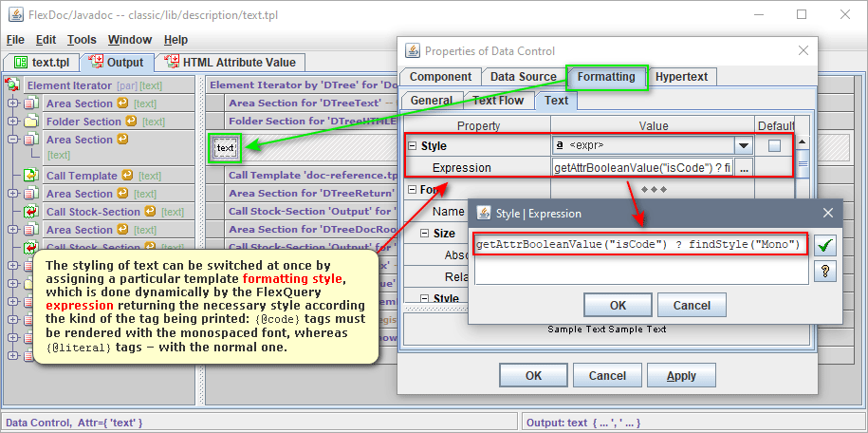The image size is (868, 433).
Task: Click the question mark help icon
Action: (824, 272)
